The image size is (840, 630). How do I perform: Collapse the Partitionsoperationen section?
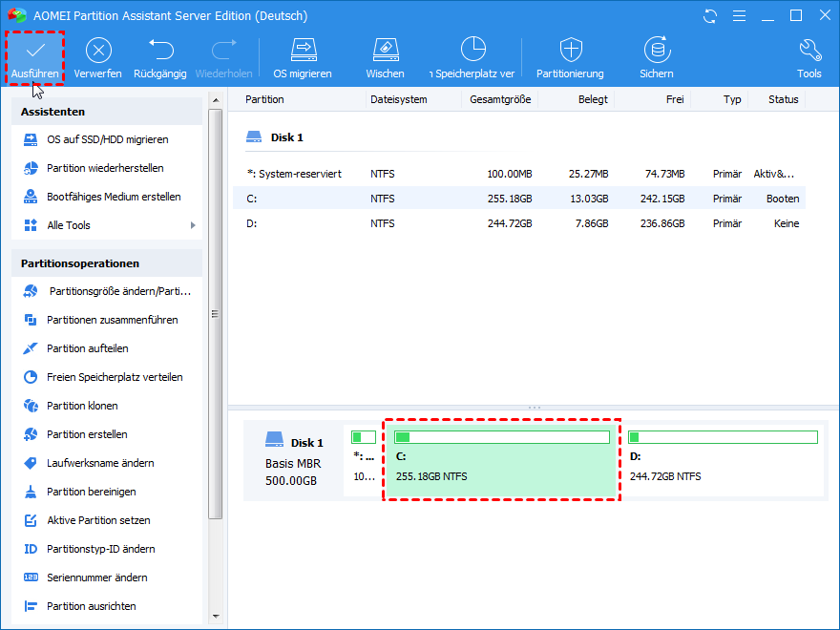click(x=106, y=263)
